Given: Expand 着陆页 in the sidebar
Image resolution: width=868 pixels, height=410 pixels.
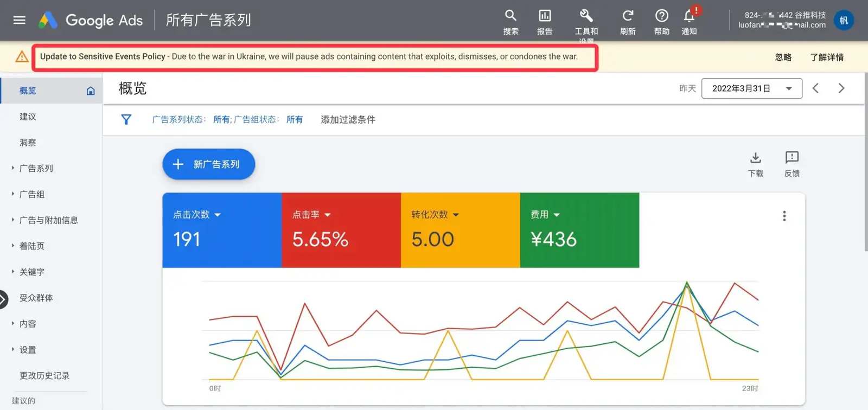Looking at the screenshot, I should 13,246.
